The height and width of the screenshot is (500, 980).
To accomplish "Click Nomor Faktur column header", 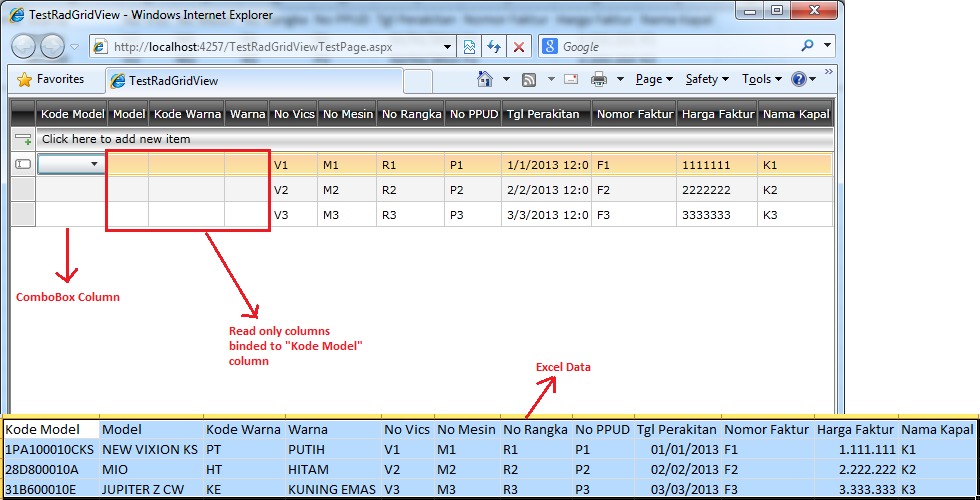I will click(634, 114).
